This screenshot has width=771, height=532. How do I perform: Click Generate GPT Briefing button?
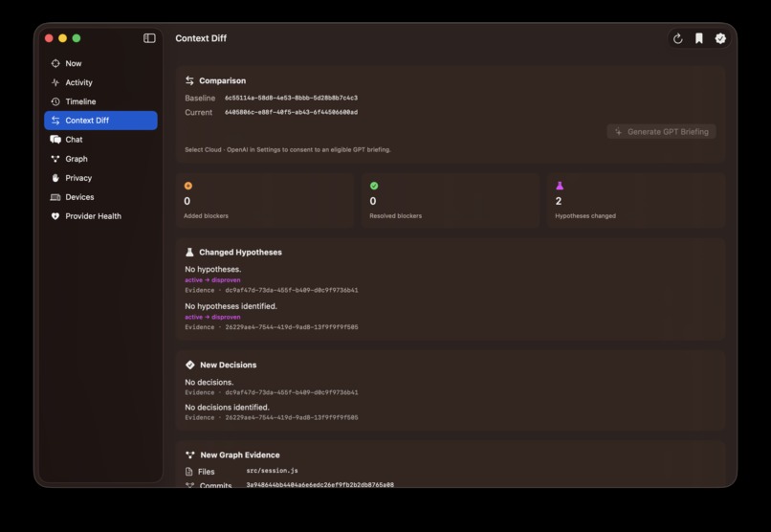pos(661,132)
